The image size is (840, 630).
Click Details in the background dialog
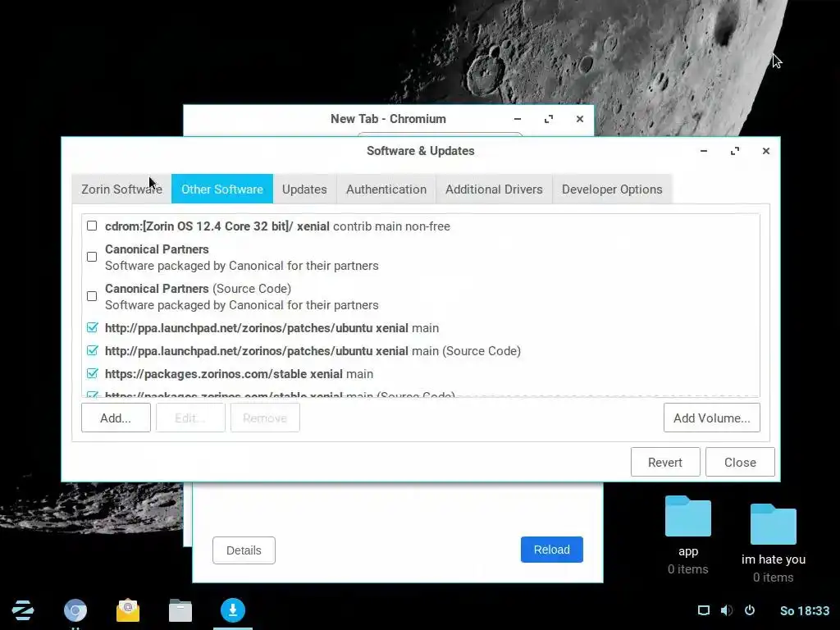(244, 550)
